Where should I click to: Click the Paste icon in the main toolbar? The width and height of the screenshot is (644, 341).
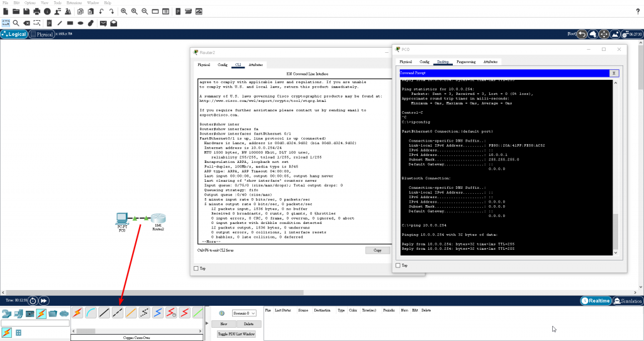pyautogui.click(x=91, y=11)
